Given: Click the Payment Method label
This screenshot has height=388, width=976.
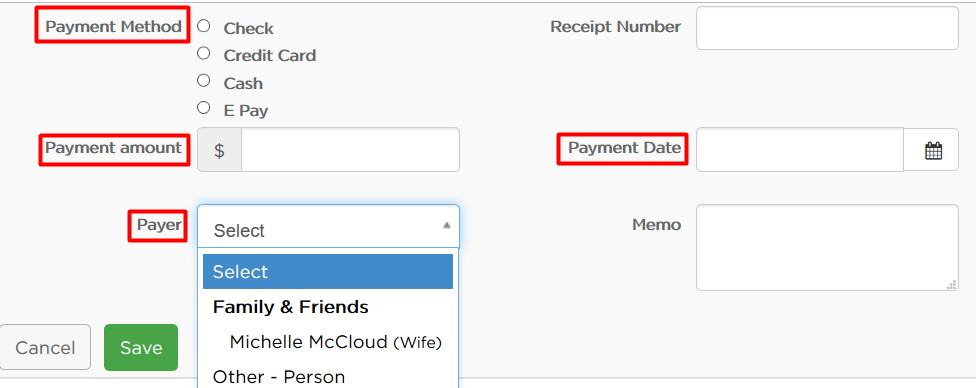Looking at the screenshot, I should pyautogui.click(x=113, y=27).
